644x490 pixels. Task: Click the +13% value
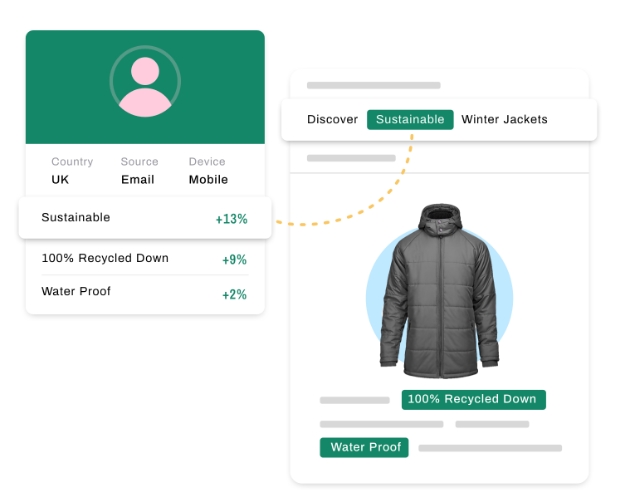(x=232, y=219)
